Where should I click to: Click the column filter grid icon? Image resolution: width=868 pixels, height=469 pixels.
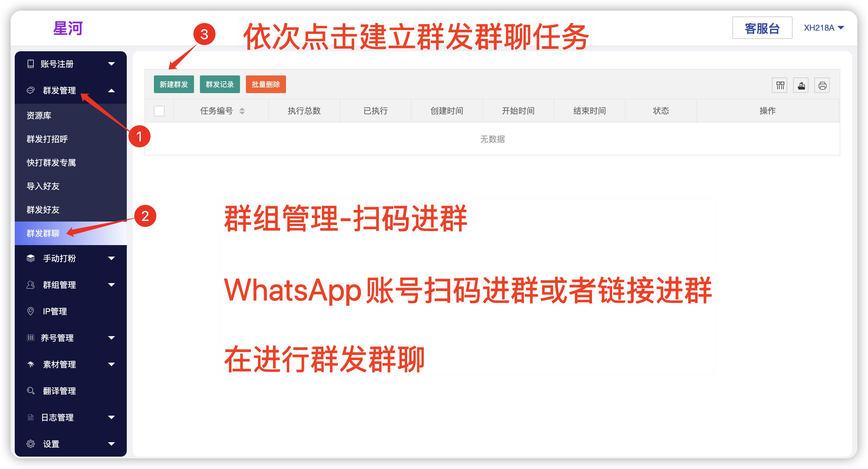tap(780, 85)
